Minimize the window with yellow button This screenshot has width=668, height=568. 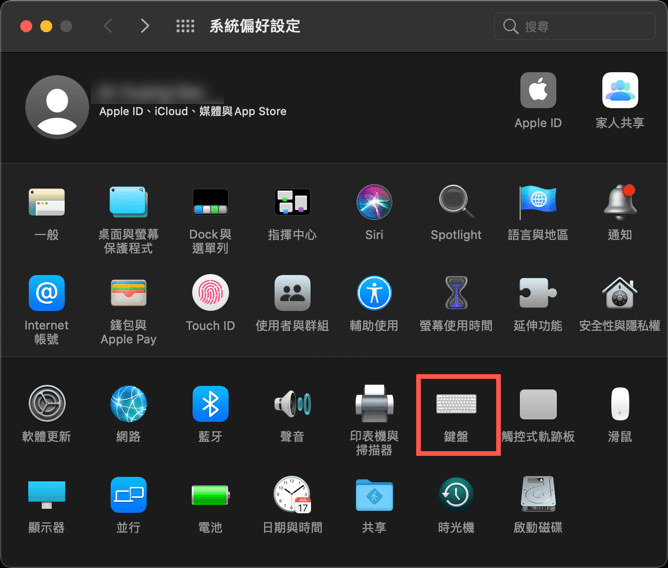click(x=46, y=26)
